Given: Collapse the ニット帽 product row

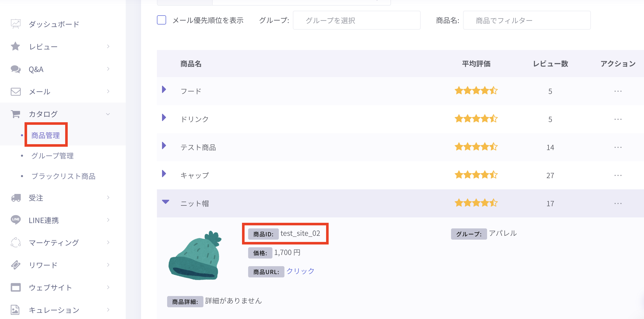Looking at the screenshot, I should point(165,202).
